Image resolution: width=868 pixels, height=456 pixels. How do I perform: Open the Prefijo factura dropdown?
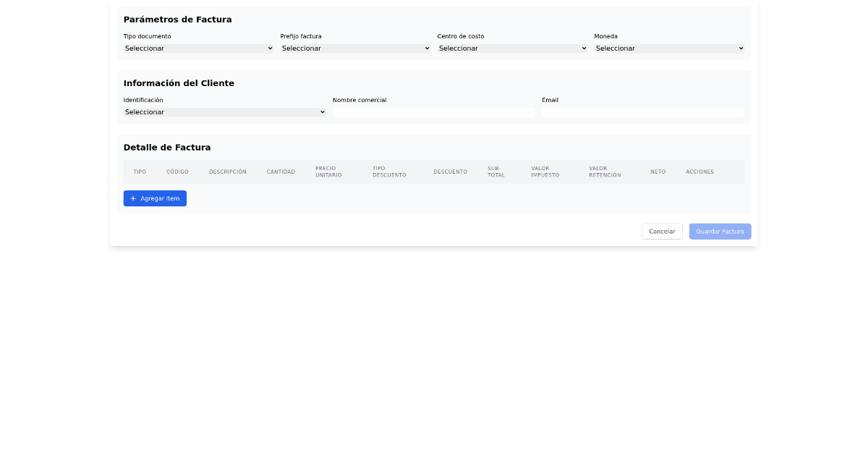coord(355,48)
